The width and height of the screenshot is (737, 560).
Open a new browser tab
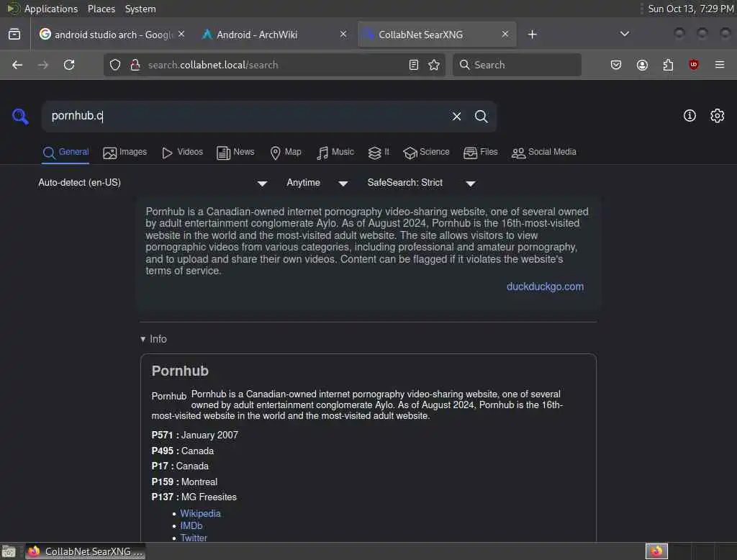coord(532,35)
